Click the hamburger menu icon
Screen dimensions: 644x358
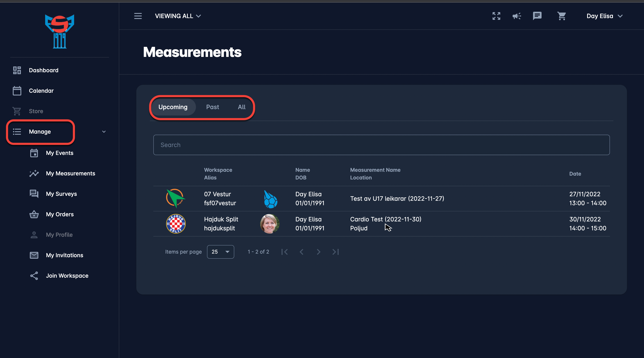point(138,16)
